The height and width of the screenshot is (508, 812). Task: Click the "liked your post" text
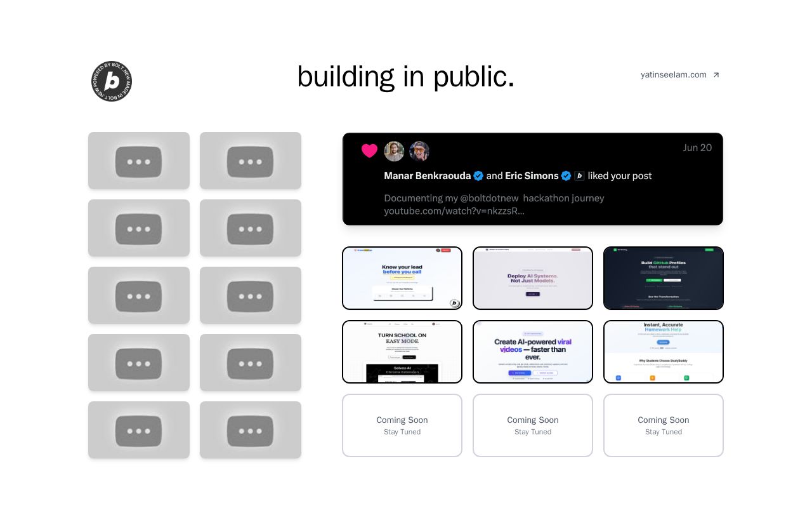(620, 176)
